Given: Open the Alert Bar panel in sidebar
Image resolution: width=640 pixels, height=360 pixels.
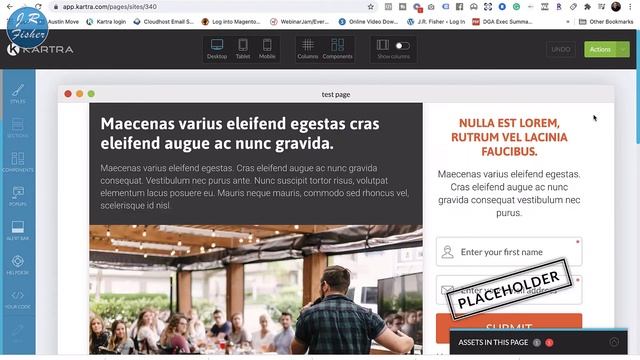Looking at the screenshot, I should (x=18, y=231).
